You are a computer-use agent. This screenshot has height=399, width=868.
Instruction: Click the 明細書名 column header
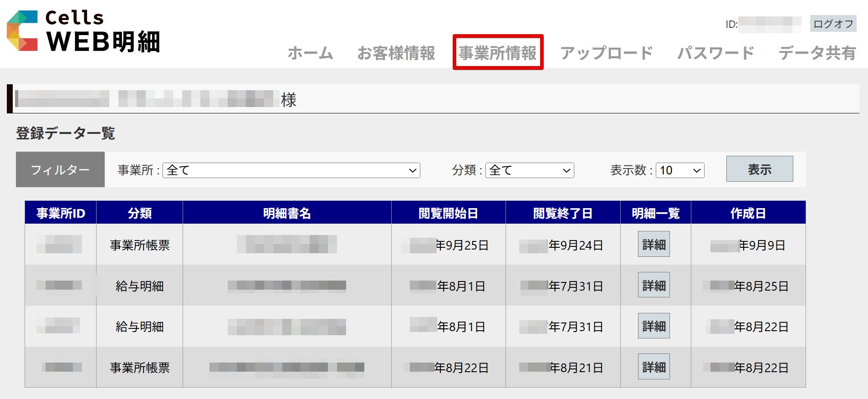[x=287, y=213]
